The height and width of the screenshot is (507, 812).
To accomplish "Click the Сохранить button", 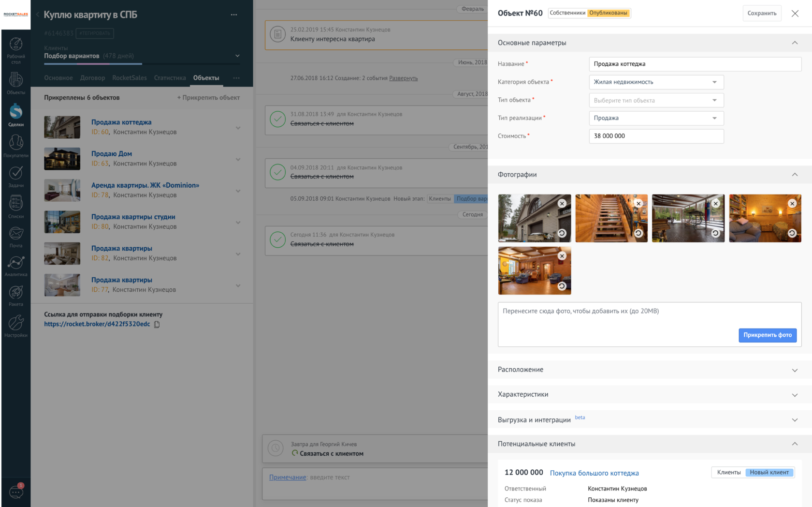I will (762, 13).
